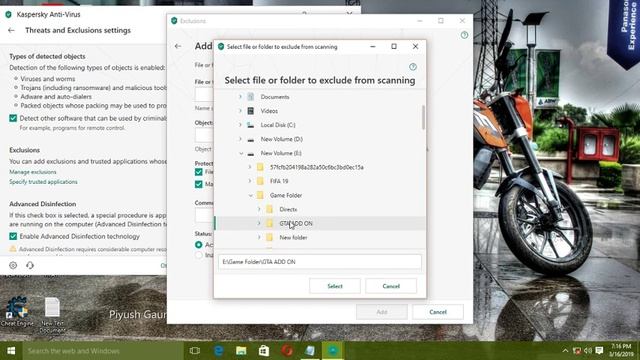The width and height of the screenshot is (640, 360).
Task: Collapse the Game Folder node
Action: 250,196
